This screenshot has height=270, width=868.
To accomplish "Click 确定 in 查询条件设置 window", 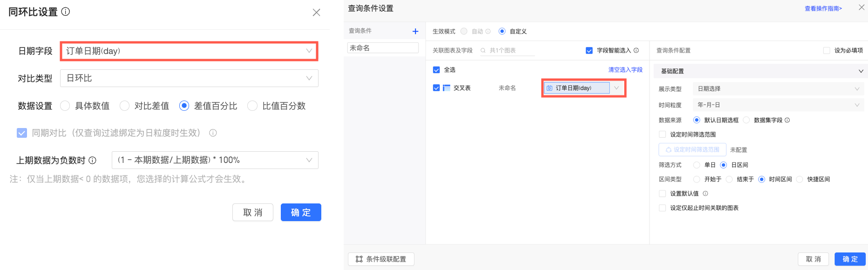I will (x=850, y=259).
